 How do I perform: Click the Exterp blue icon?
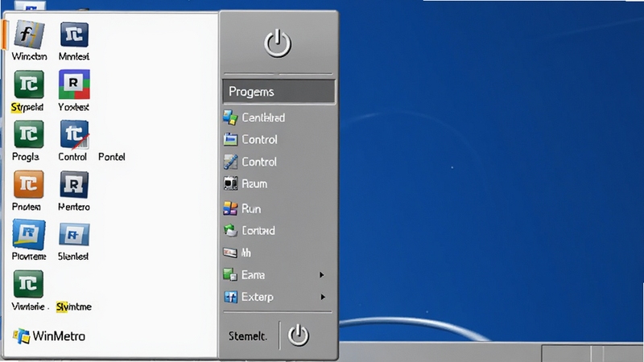pyautogui.click(x=230, y=297)
